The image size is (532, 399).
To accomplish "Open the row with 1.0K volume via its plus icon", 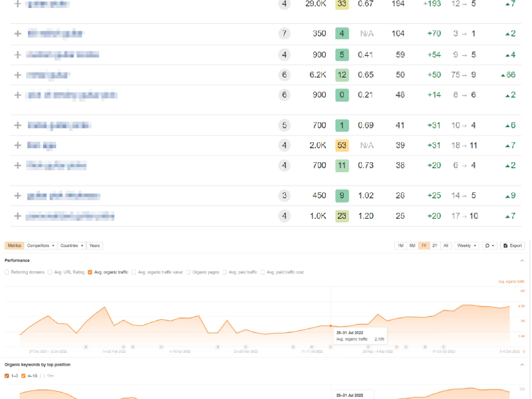I will [x=18, y=216].
